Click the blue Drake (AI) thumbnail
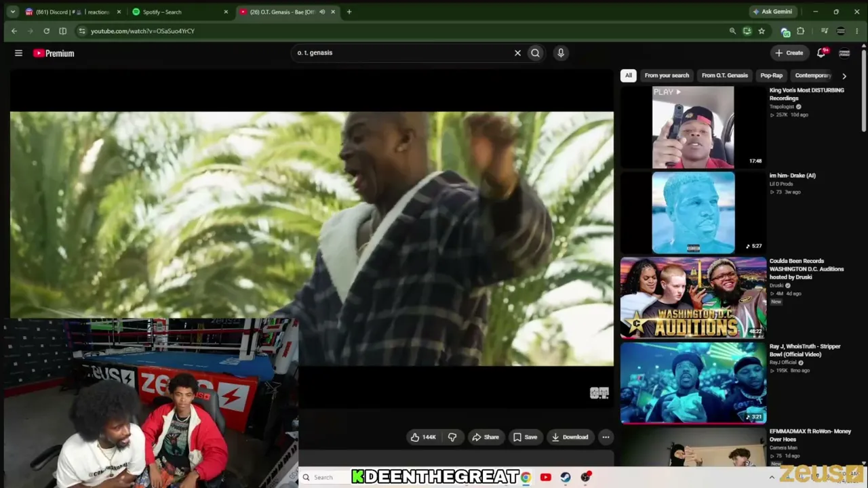Image resolution: width=868 pixels, height=488 pixels. pyautogui.click(x=693, y=212)
